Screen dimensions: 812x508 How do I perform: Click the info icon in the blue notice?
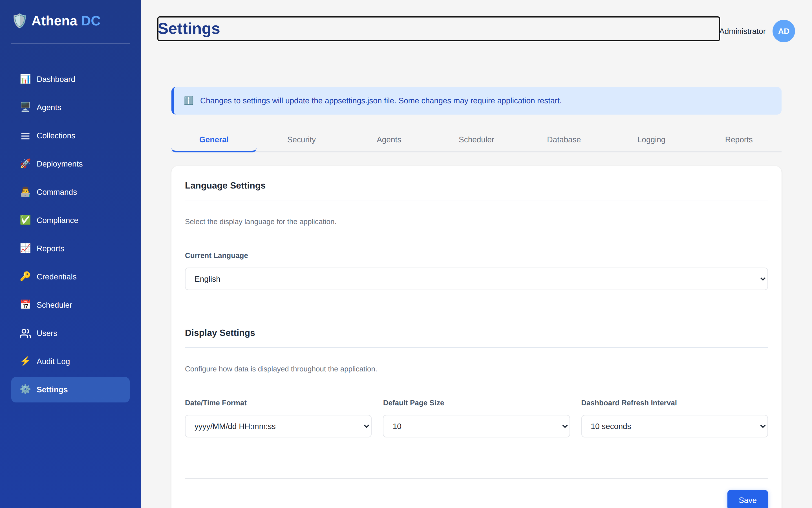(x=189, y=100)
